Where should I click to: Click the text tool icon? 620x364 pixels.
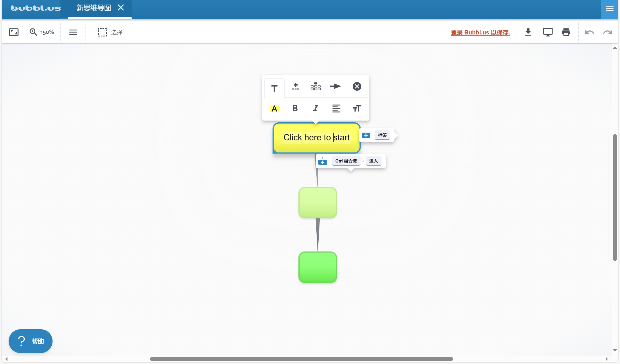point(274,87)
